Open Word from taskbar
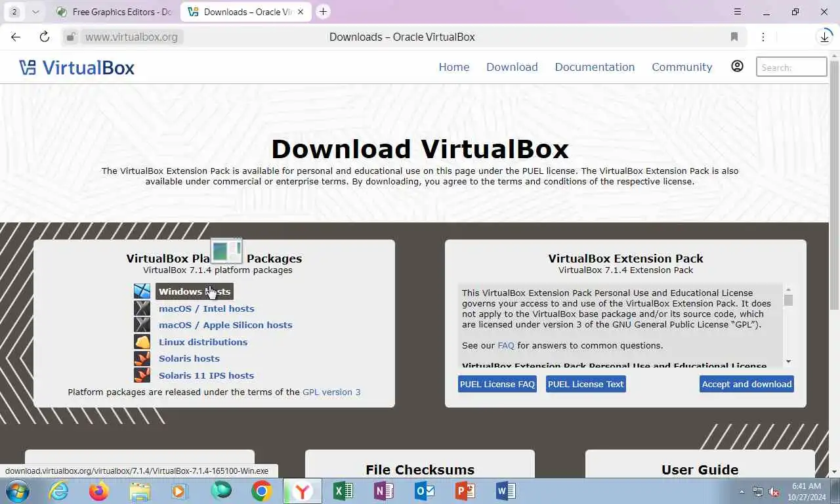840x504 pixels. (x=506, y=491)
